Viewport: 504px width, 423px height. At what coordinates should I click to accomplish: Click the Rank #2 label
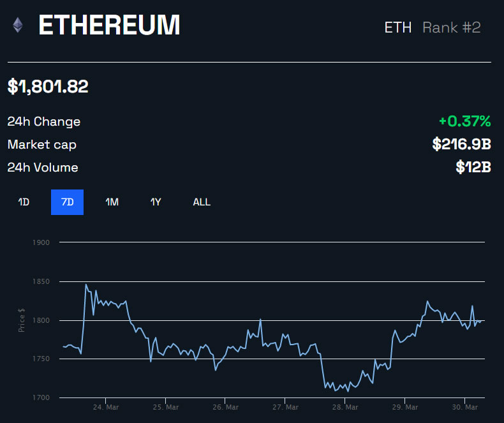tap(452, 27)
